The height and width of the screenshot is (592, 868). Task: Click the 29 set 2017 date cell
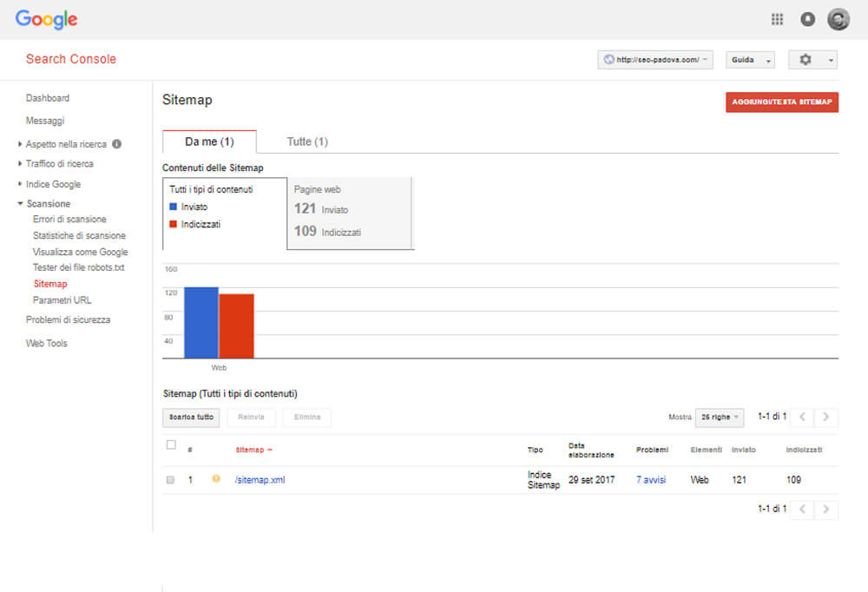591,479
